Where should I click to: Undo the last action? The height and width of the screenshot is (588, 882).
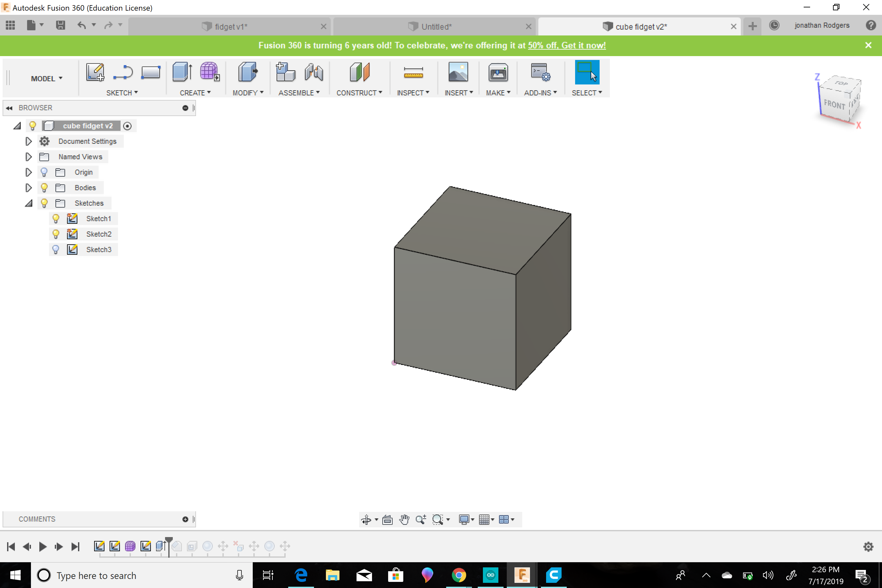(81, 25)
